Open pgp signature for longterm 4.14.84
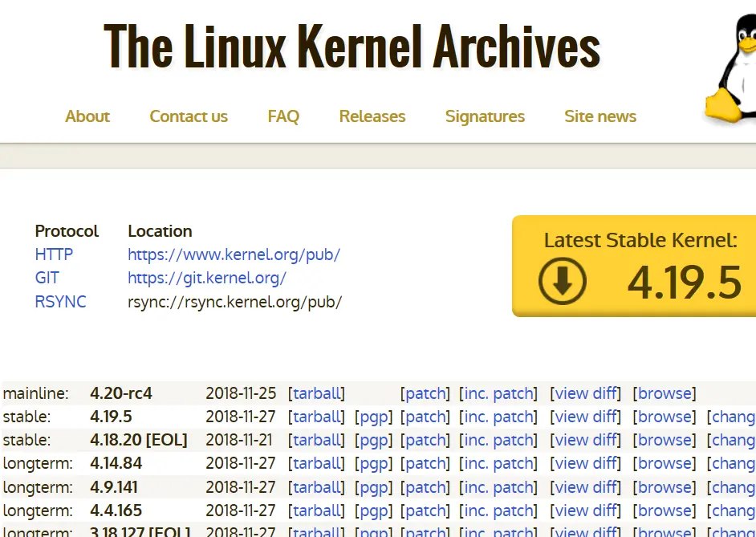This screenshot has width=756, height=537. point(374,464)
